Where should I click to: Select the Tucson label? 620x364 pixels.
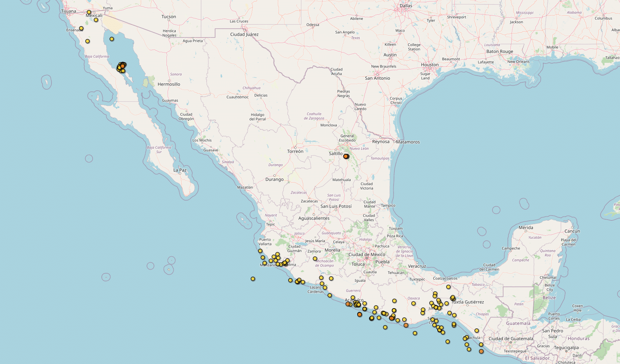pyautogui.click(x=169, y=17)
